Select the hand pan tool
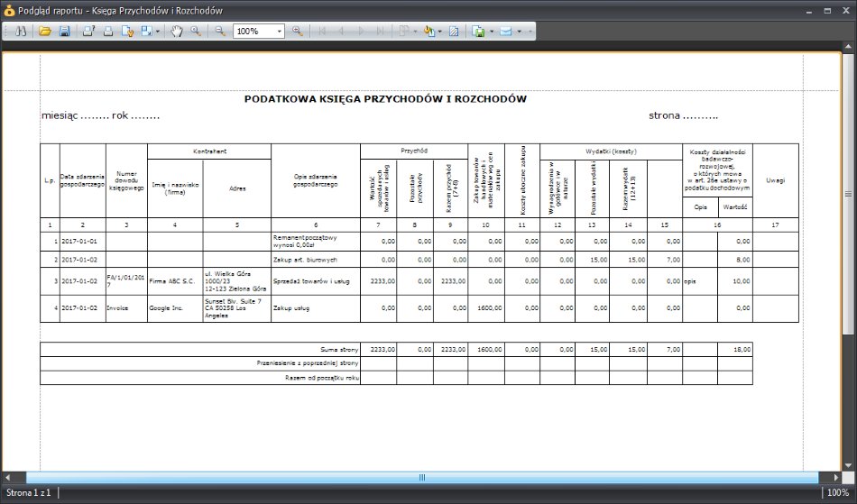Screen dimensions: 857x504 pyautogui.click(x=176, y=32)
